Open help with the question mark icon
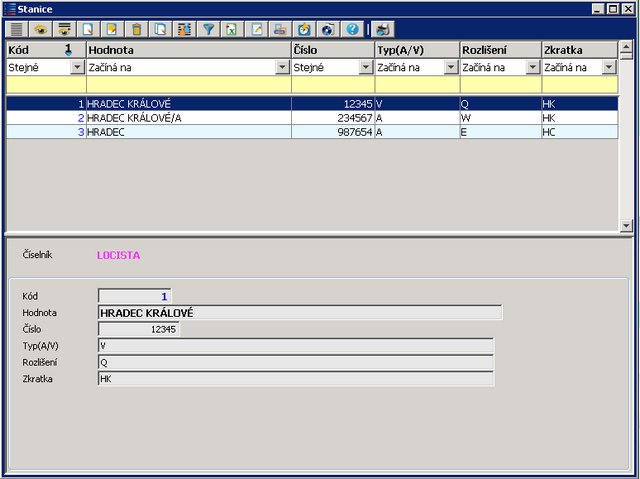The image size is (640, 479). (352, 29)
